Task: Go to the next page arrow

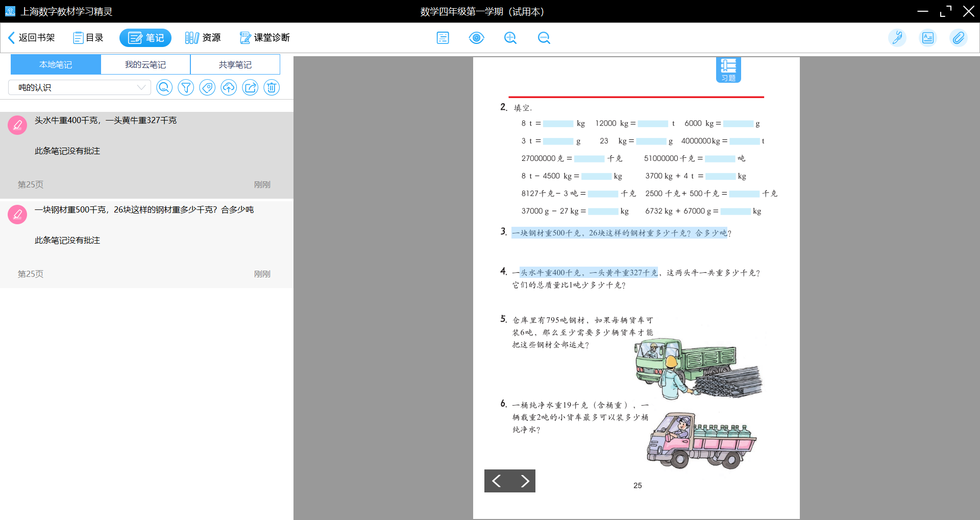Action: coord(524,481)
